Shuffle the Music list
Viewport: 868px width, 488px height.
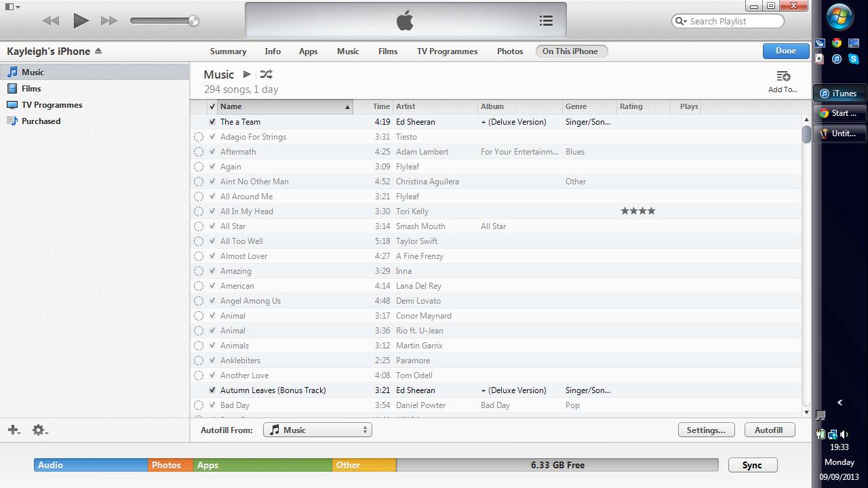coord(267,74)
